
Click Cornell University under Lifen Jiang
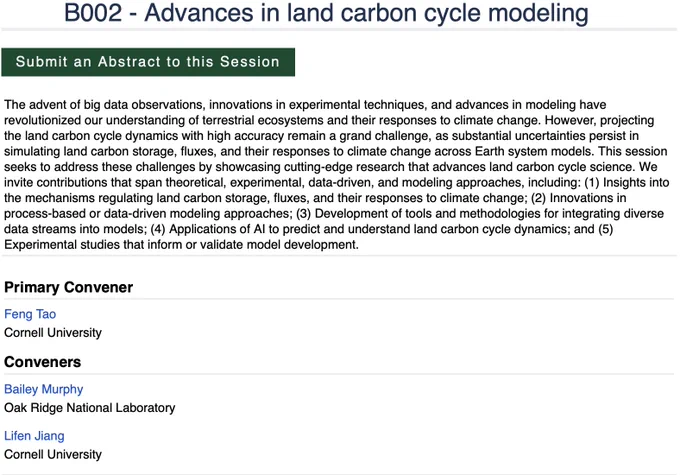pyautogui.click(x=53, y=455)
